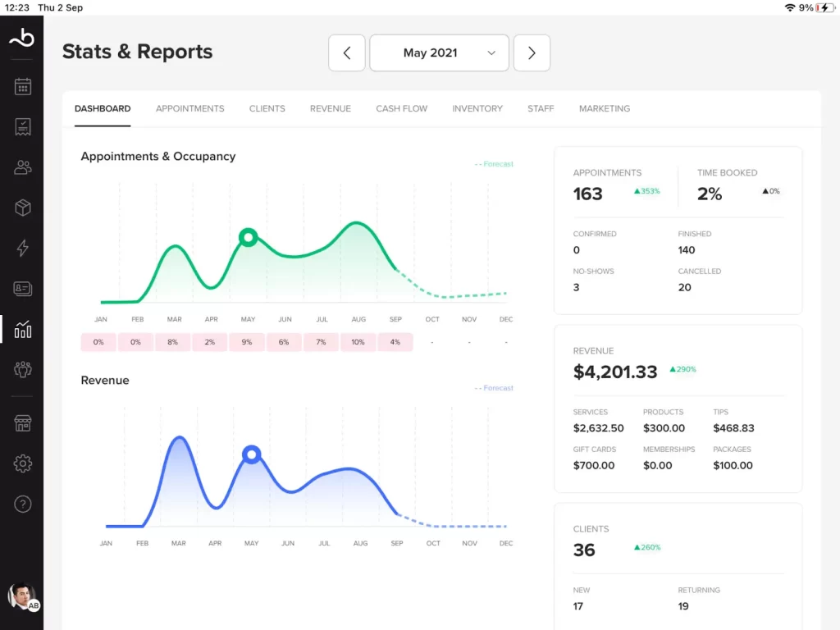Image resolution: width=840 pixels, height=630 pixels.
Task: Open the Calendar appointments icon in sidebar
Action: 22,86
